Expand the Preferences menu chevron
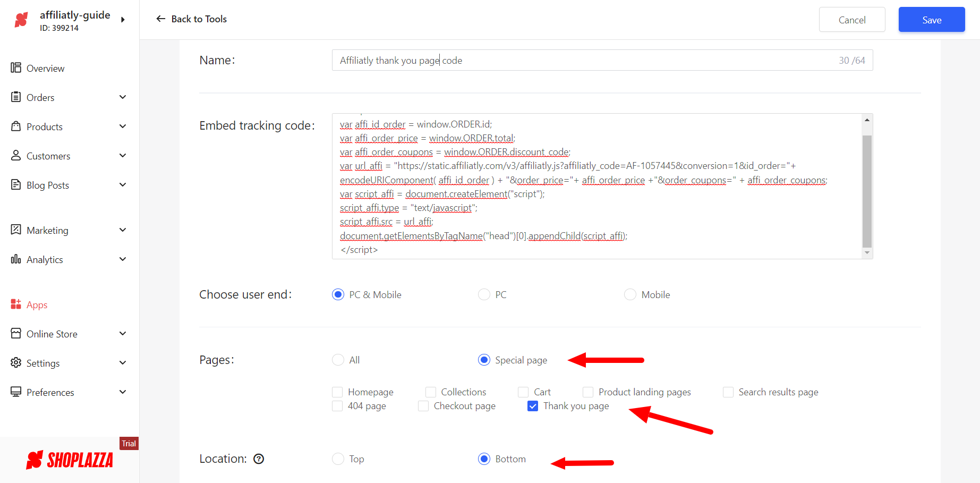 pyautogui.click(x=123, y=392)
